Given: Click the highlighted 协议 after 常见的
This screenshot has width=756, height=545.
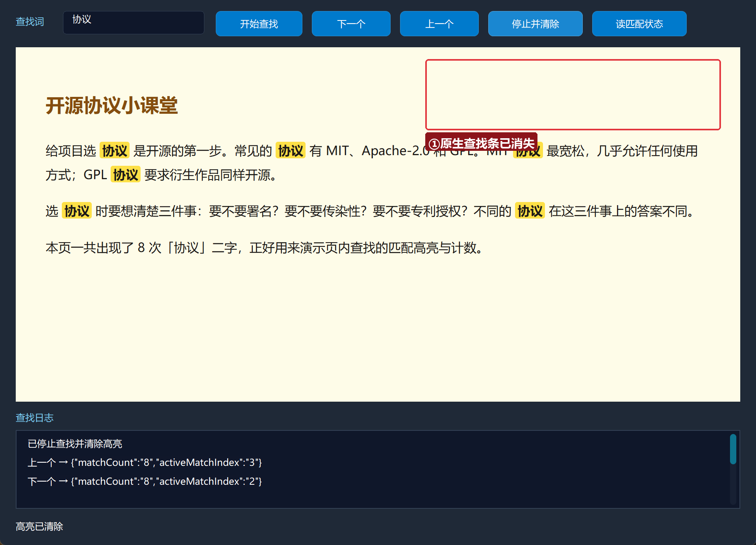Looking at the screenshot, I should coord(291,150).
